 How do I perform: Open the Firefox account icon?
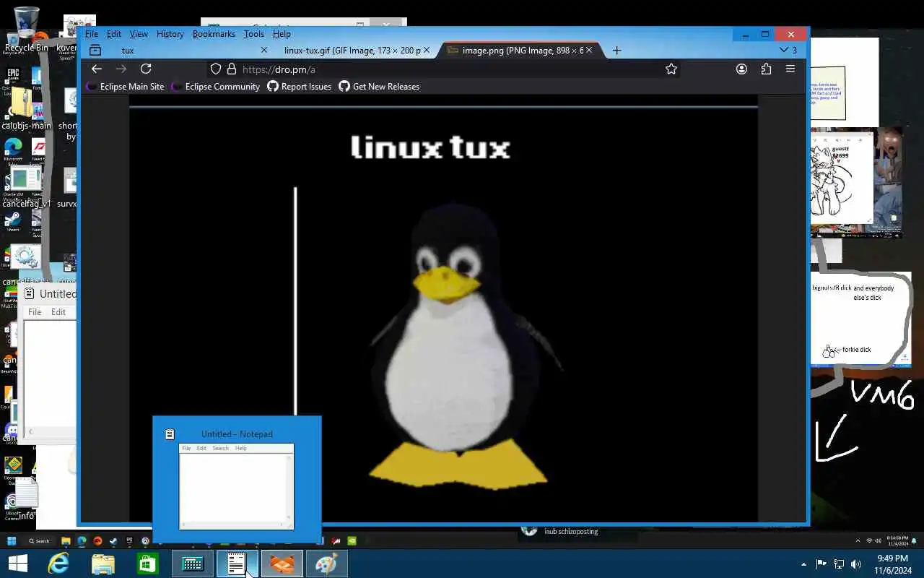pos(741,69)
